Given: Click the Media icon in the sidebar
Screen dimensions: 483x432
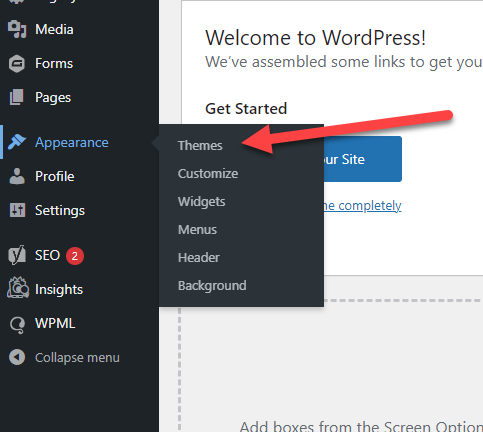Looking at the screenshot, I should (17, 29).
